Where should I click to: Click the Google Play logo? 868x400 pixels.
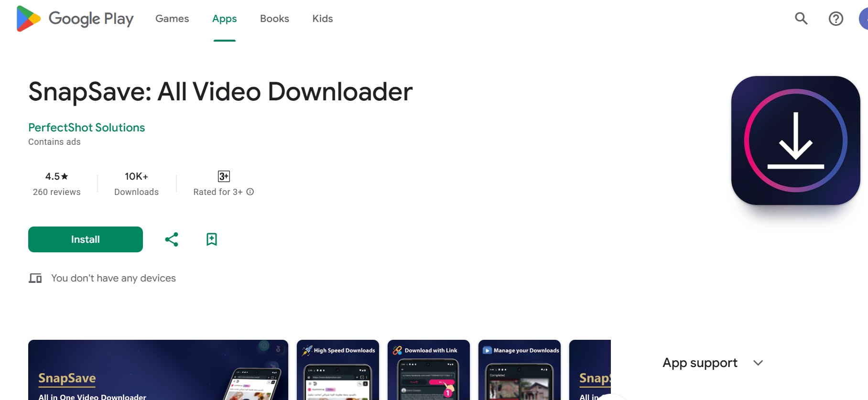click(x=75, y=19)
